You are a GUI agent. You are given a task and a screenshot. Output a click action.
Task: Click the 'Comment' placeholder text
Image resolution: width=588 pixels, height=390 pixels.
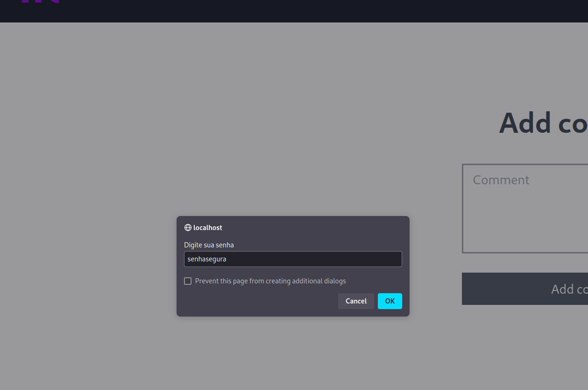click(x=501, y=180)
